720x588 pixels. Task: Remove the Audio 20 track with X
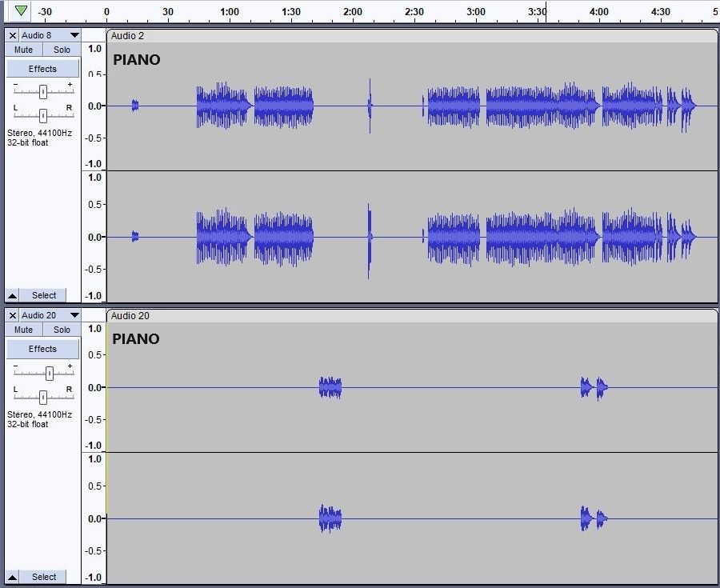12,315
